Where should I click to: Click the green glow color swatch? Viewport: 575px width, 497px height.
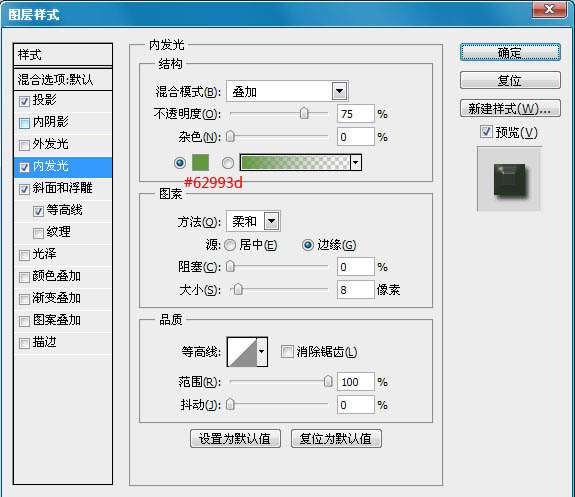(200, 162)
